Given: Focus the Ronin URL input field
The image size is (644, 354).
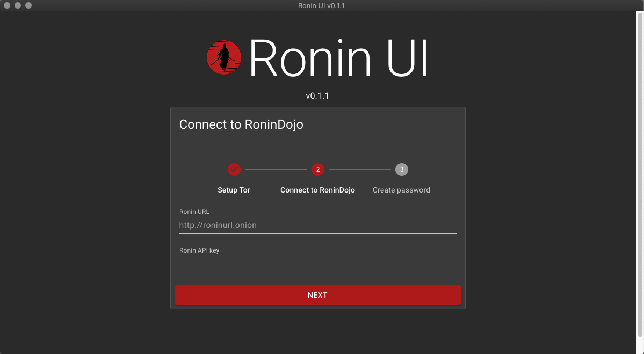Looking at the screenshot, I should tap(318, 225).
